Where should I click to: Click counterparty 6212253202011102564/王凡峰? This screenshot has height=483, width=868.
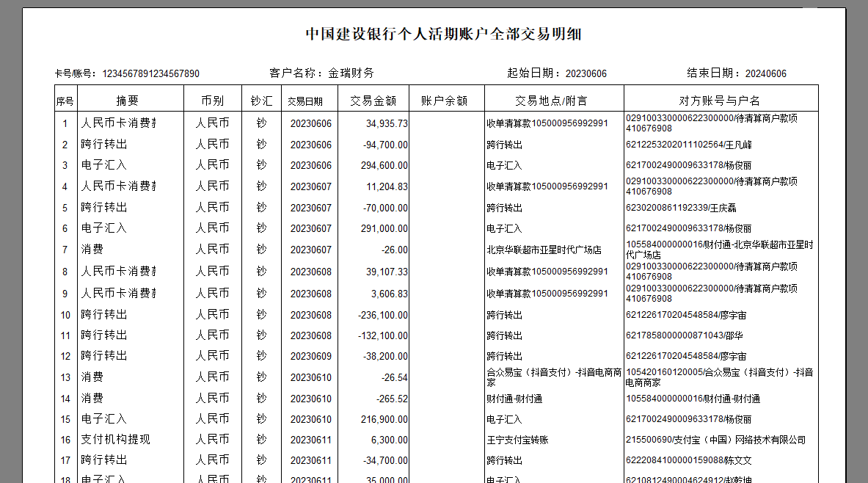tap(689, 145)
